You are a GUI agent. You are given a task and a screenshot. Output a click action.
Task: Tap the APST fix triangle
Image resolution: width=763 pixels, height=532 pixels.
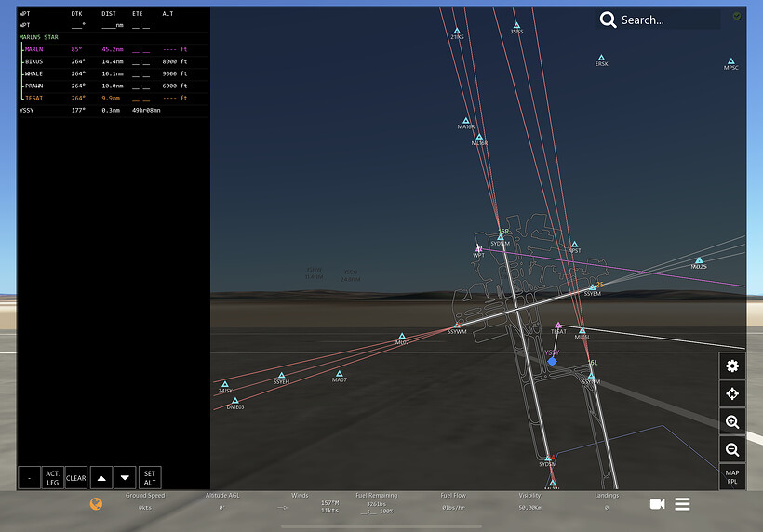click(574, 244)
